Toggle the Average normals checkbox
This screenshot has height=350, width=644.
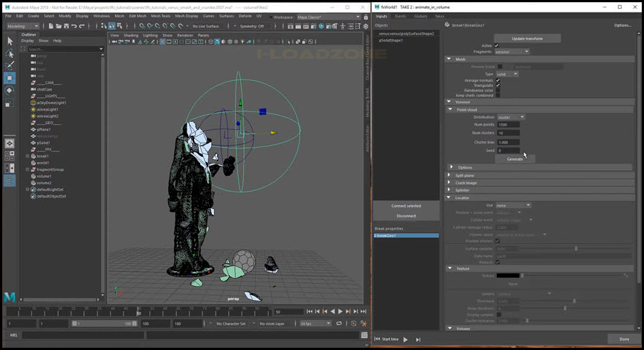[x=498, y=80]
